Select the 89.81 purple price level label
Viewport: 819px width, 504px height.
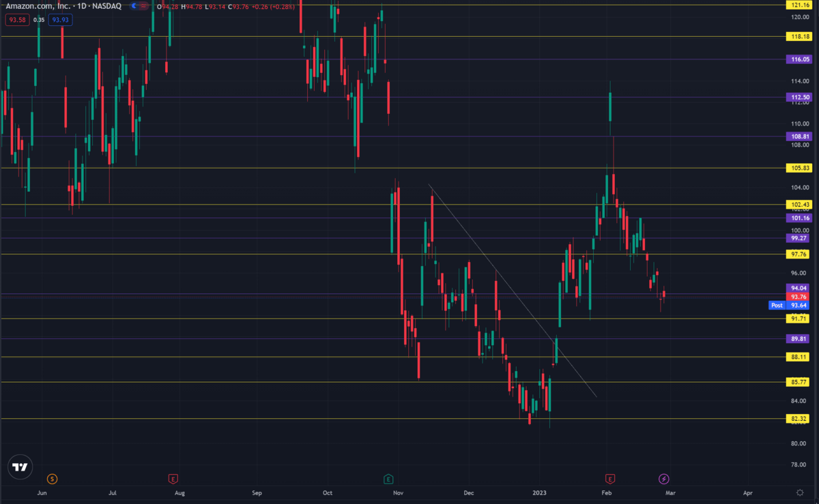799,339
